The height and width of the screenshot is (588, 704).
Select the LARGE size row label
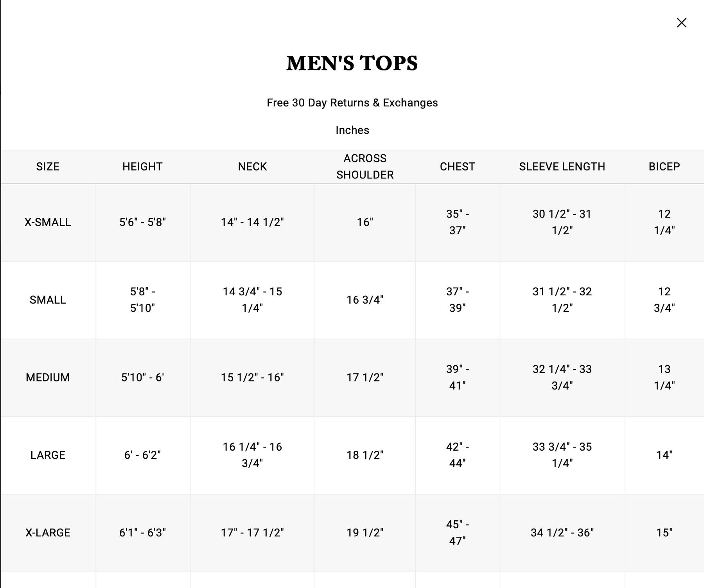pyautogui.click(x=48, y=455)
